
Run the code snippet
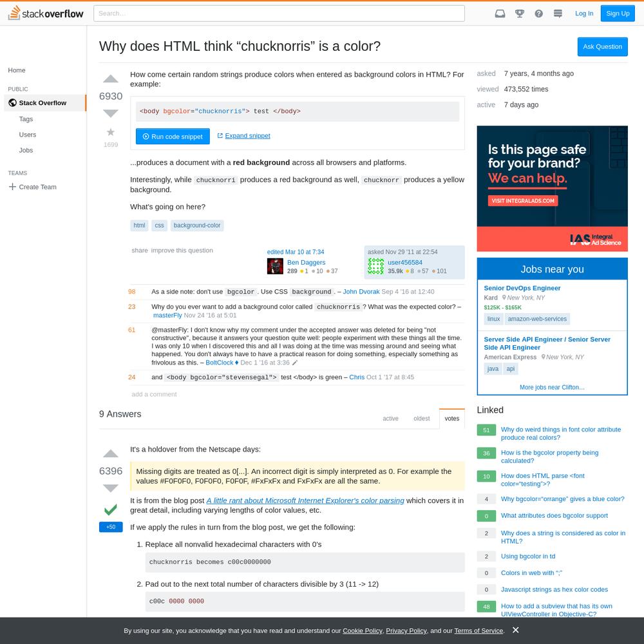pos(173,137)
